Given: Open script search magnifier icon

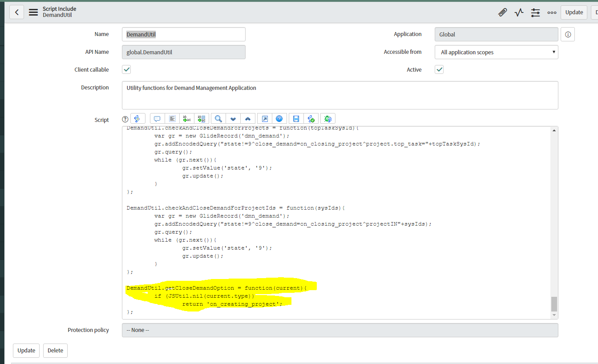Looking at the screenshot, I should click(218, 119).
